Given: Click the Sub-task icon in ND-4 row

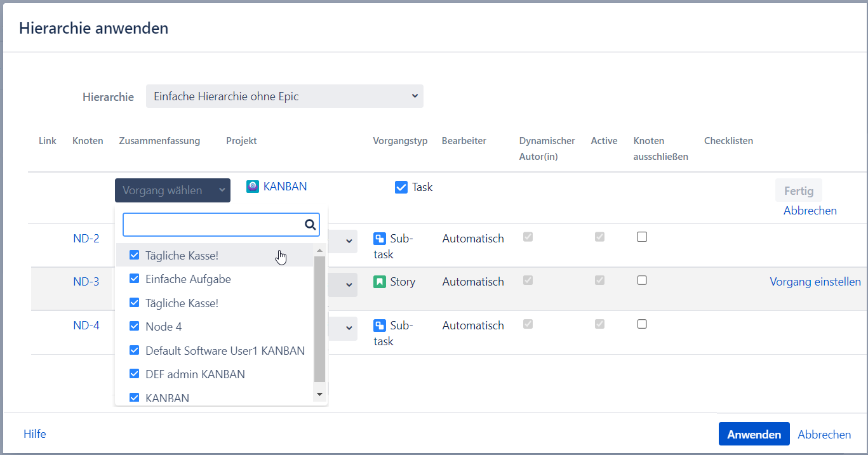Looking at the screenshot, I should 380,326.
